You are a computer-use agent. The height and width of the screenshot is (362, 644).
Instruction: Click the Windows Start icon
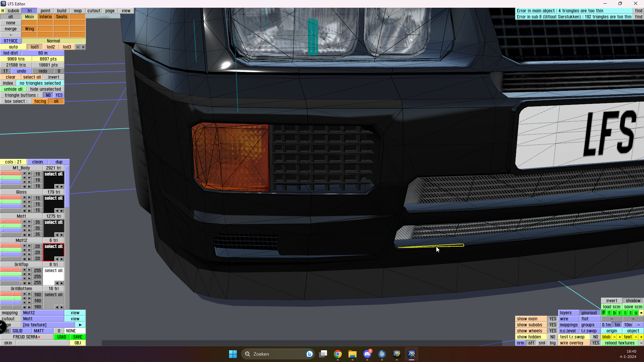coord(233,354)
